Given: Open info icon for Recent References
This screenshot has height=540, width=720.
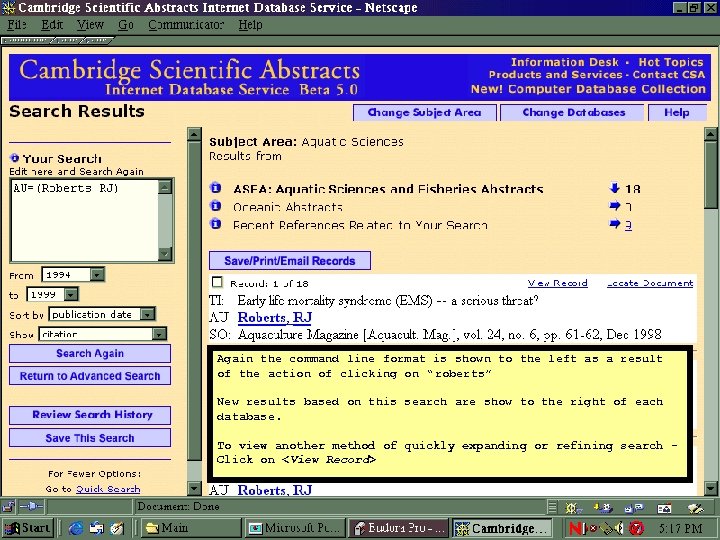Looking at the screenshot, I should coord(215,224).
